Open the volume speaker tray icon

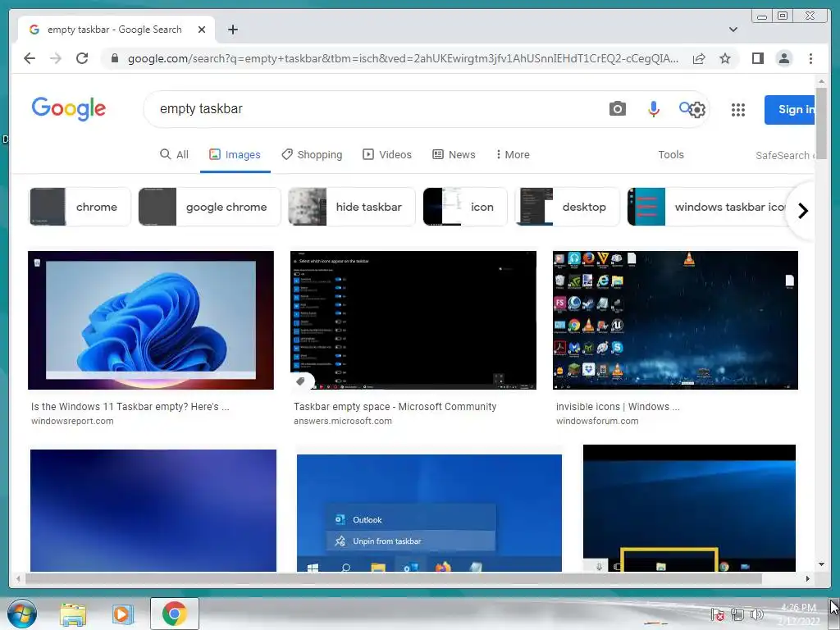pyautogui.click(x=756, y=615)
